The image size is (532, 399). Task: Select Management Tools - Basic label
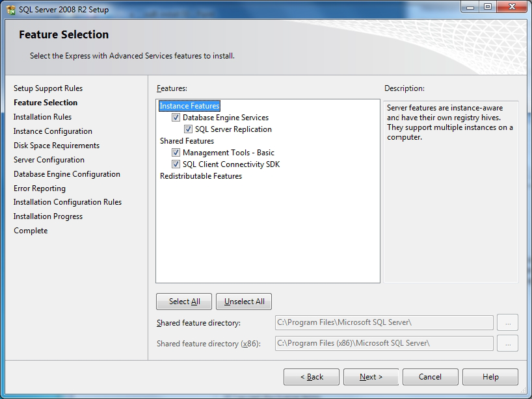click(228, 153)
